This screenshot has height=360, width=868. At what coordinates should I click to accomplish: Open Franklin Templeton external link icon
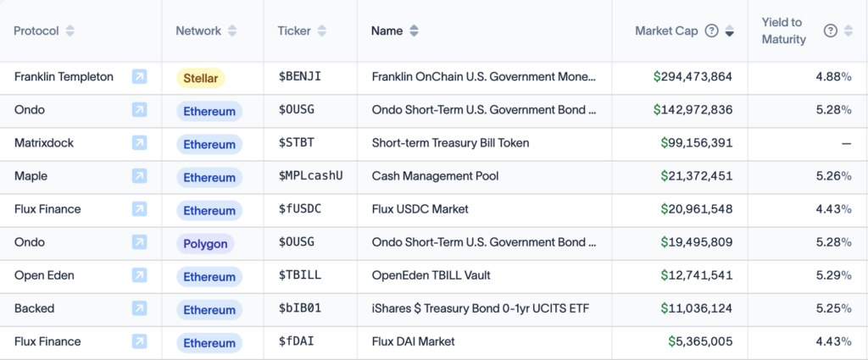coord(140,77)
